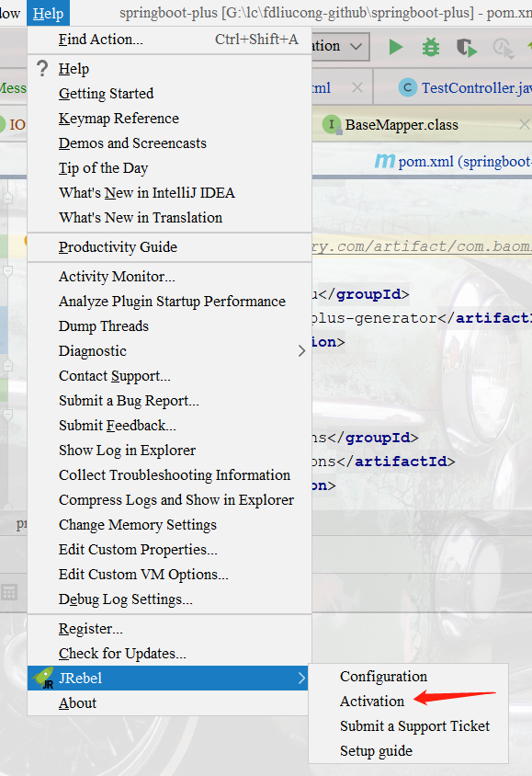Select Activation in JRebel submenu
Image resolution: width=532 pixels, height=776 pixels.
(372, 702)
